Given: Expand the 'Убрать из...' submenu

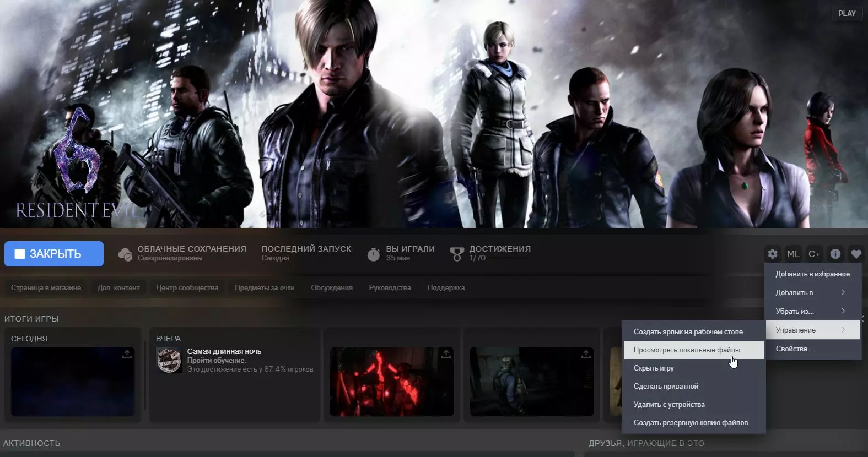Looking at the screenshot, I should tap(811, 311).
